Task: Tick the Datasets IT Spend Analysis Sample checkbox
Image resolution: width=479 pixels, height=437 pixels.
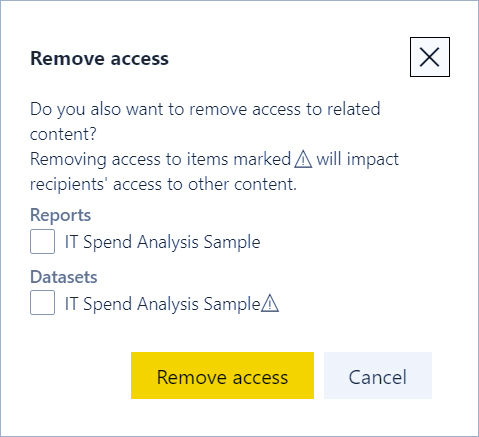Action: pyautogui.click(x=42, y=303)
